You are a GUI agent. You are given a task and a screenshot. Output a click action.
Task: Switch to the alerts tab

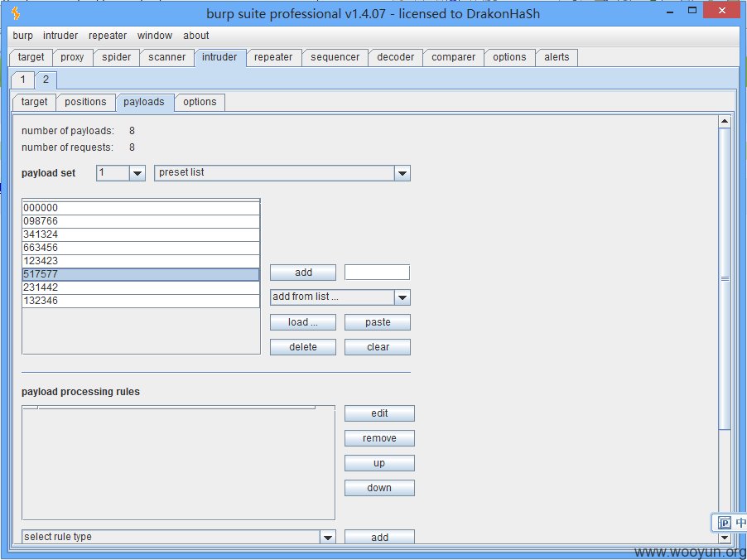557,57
